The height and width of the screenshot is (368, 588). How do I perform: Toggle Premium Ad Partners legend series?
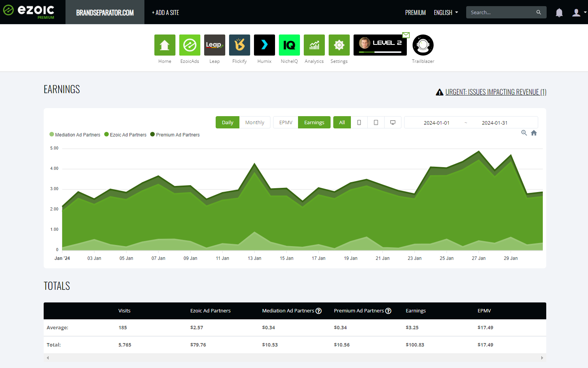pos(175,135)
